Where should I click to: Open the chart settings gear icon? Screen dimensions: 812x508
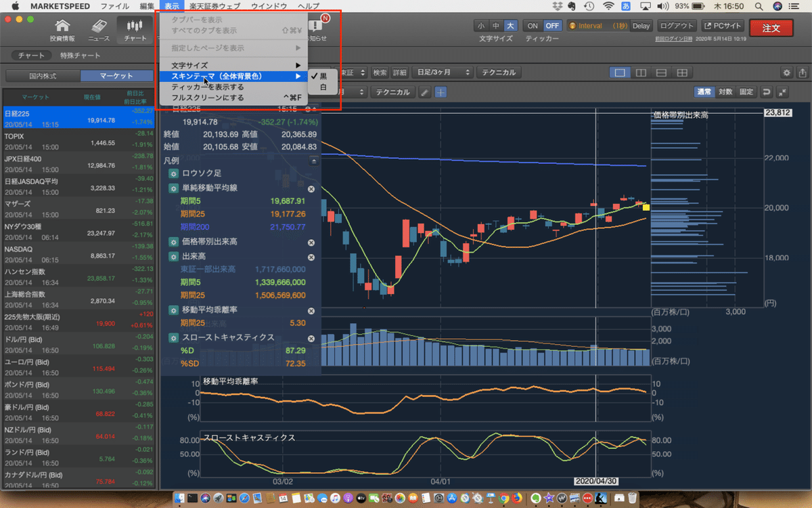(787, 72)
